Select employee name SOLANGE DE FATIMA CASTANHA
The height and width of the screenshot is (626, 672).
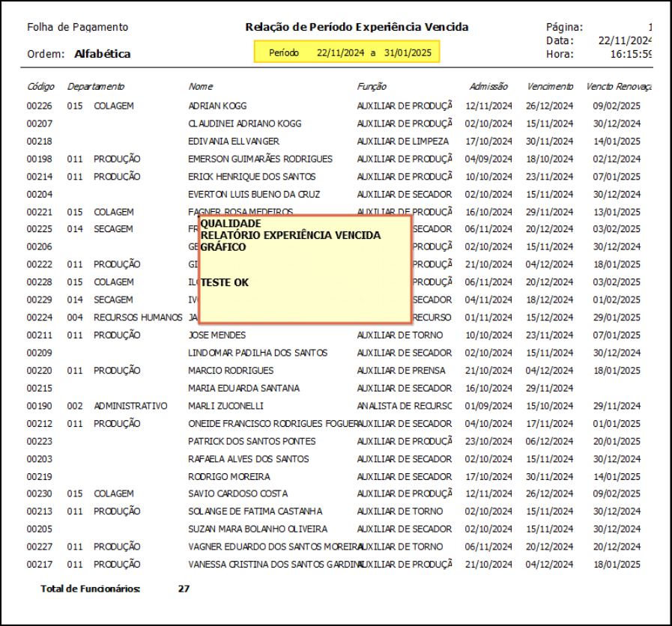pos(255,511)
